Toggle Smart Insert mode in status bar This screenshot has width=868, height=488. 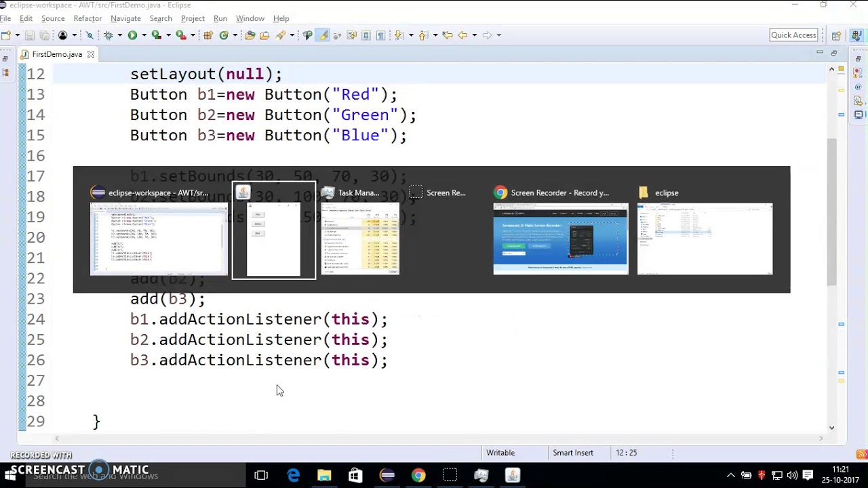573,453
